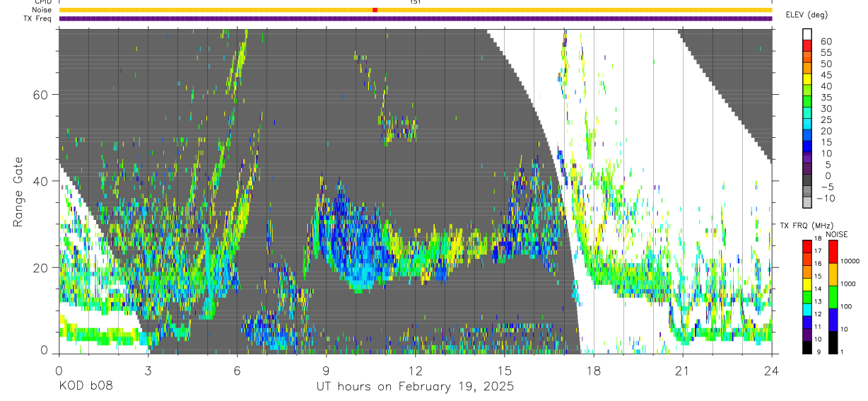Click the '12' tick on the UT hours axis

tap(416, 370)
